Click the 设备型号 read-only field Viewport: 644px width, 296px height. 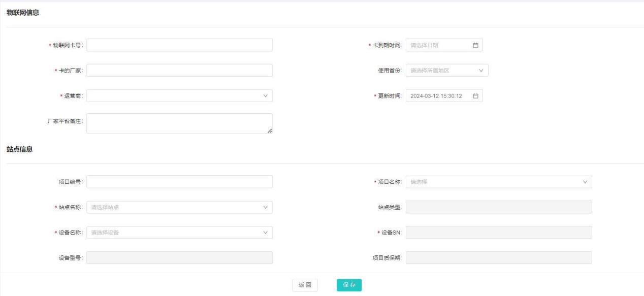tap(179, 258)
